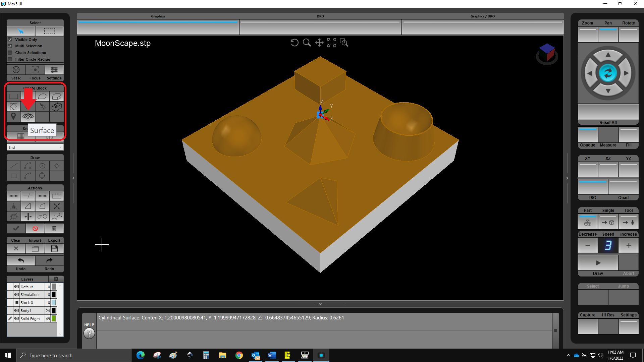This screenshot has height=362, width=644.
Task: Enable Chain Selections
Action: [10, 52]
